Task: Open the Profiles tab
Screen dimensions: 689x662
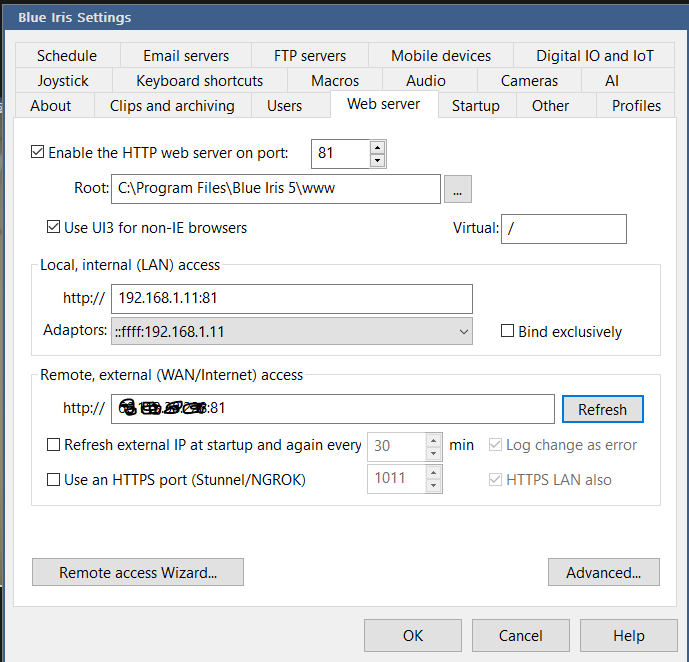Action: [636, 105]
